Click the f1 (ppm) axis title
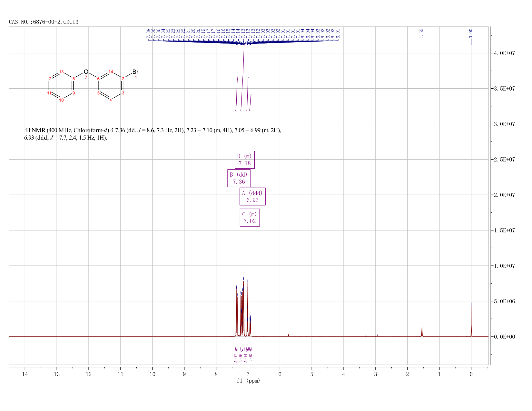 [x=248, y=381]
